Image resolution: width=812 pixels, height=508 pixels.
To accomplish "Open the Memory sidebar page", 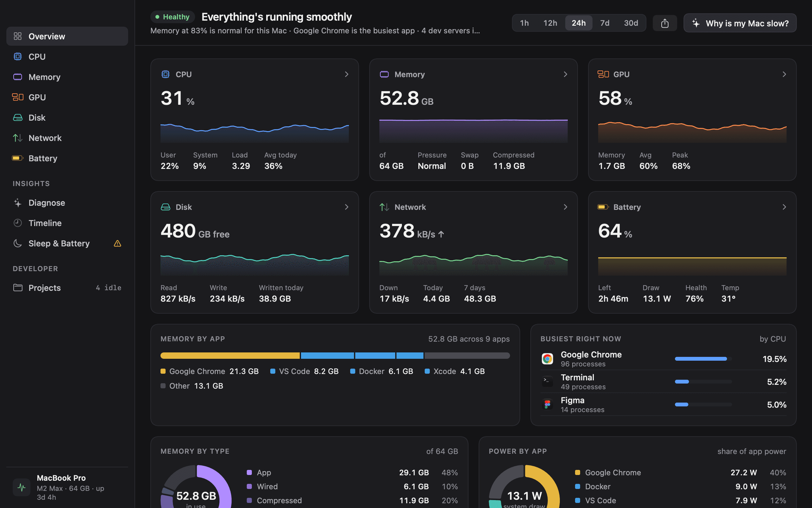I will coord(67,77).
